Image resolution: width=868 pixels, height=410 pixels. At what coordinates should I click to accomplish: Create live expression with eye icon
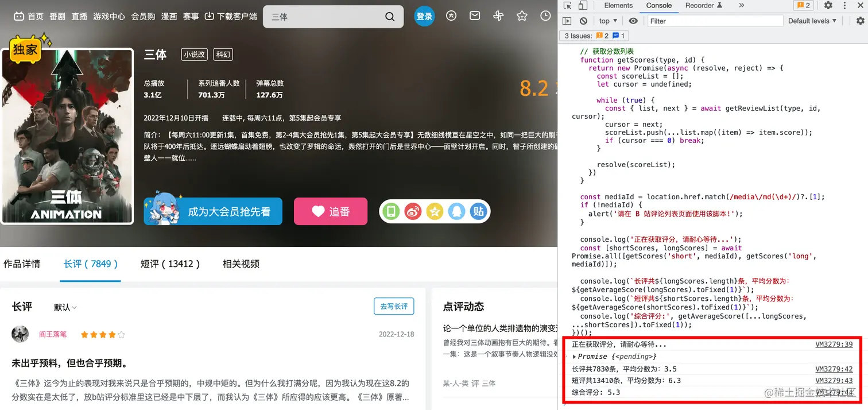[633, 21]
